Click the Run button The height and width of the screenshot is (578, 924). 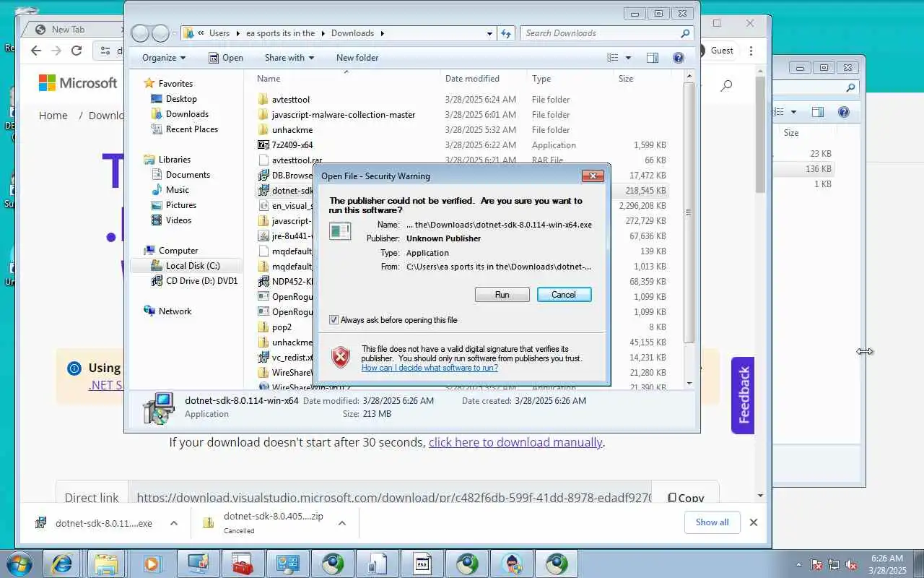[x=502, y=295]
